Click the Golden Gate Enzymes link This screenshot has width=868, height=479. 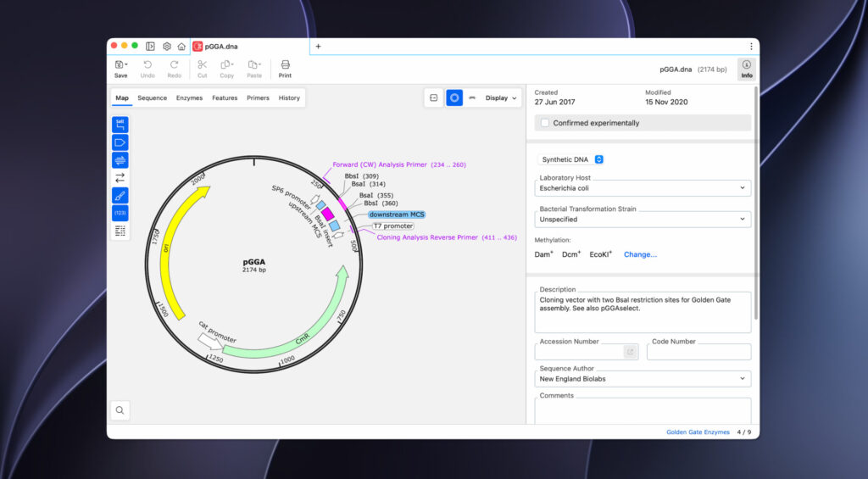coord(698,432)
